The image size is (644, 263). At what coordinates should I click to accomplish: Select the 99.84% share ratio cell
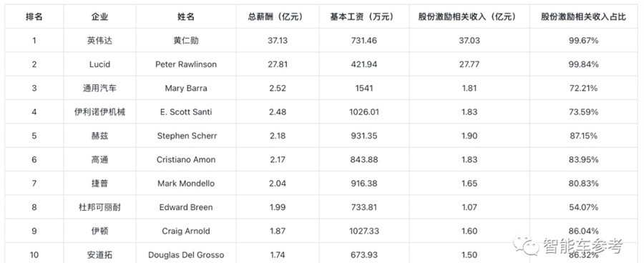coord(583,64)
